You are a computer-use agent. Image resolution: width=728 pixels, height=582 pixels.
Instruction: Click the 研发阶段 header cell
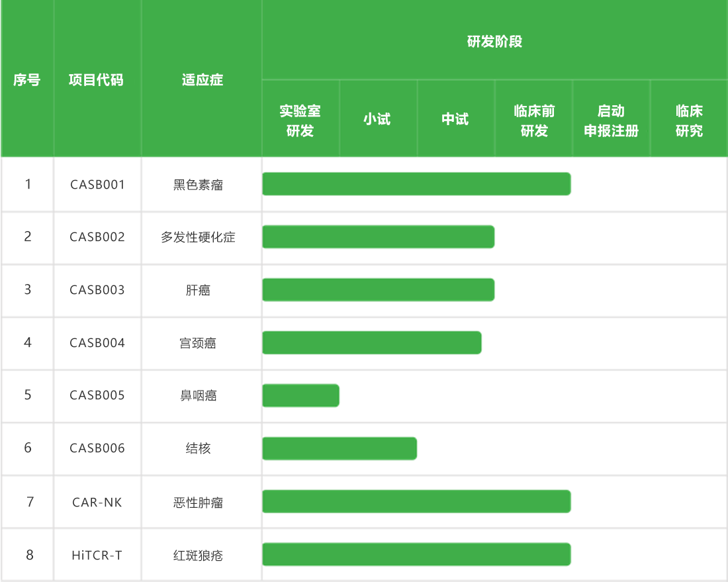pyautogui.click(x=494, y=41)
